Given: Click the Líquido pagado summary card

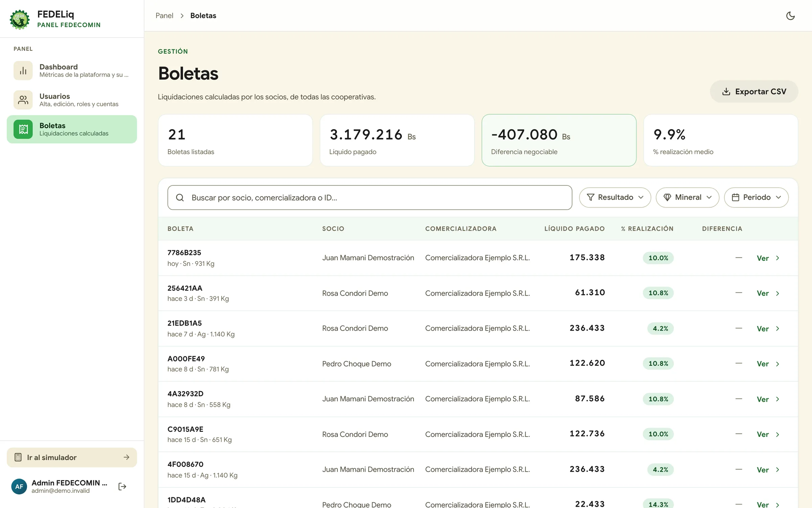Looking at the screenshot, I should tap(397, 140).
